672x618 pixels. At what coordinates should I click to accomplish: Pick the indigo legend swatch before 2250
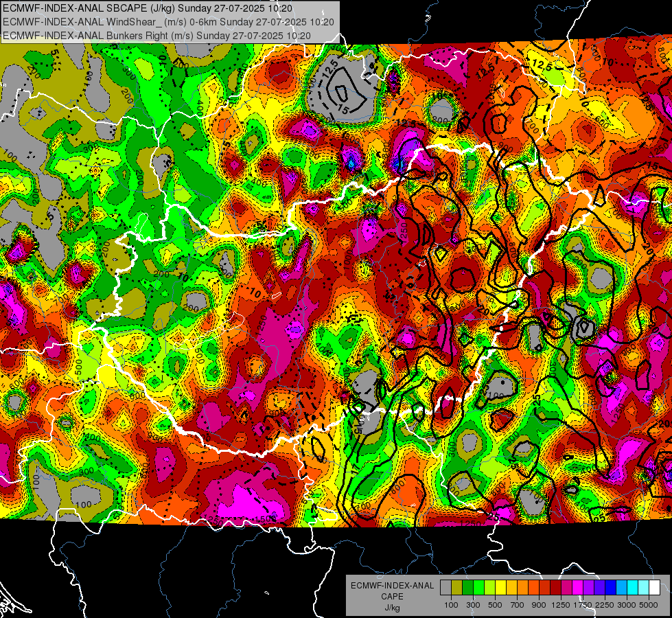coord(599,588)
